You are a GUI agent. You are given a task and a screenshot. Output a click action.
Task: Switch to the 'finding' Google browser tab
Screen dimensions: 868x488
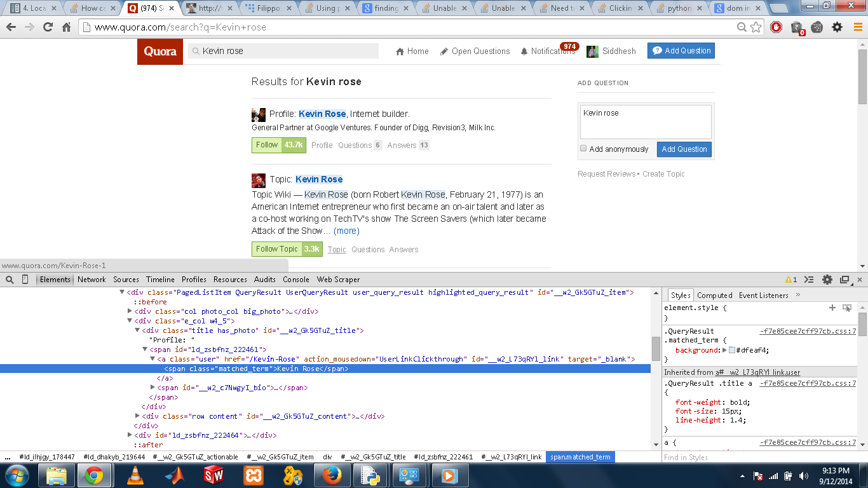(x=386, y=8)
